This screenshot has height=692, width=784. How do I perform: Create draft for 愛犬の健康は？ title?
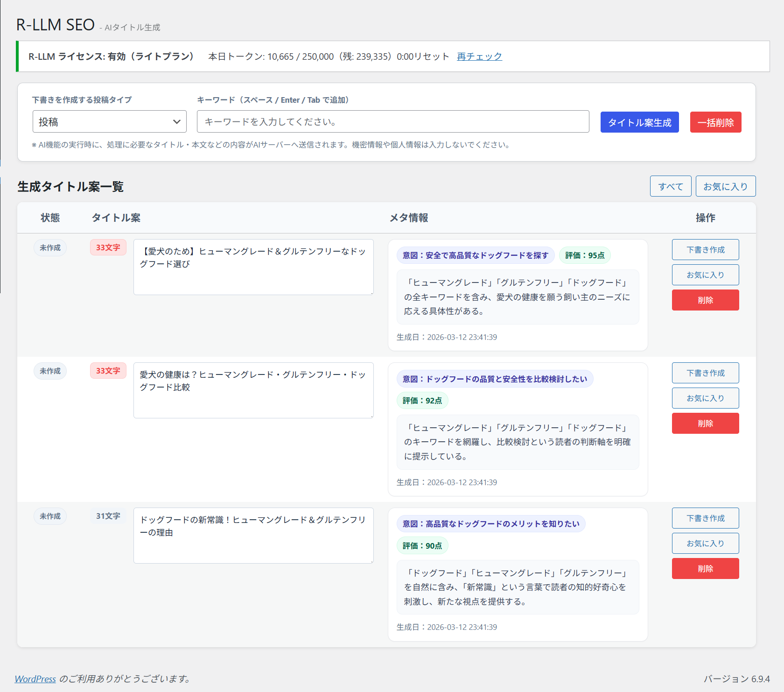pos(705,373)
